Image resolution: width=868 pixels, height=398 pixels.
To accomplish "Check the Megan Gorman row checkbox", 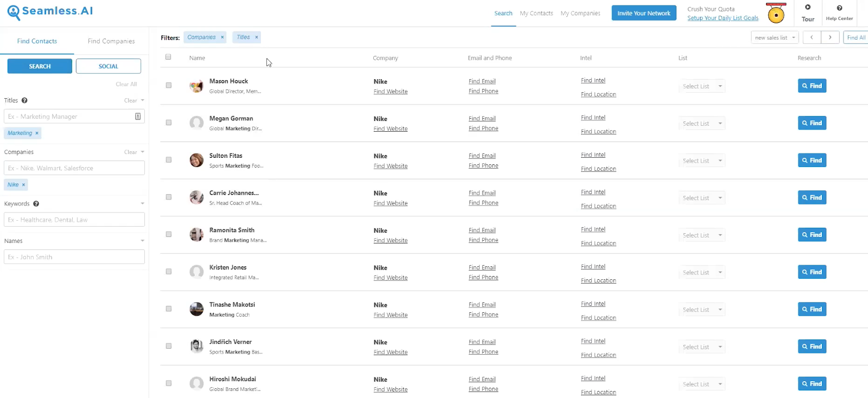I will tap(169, 123).
